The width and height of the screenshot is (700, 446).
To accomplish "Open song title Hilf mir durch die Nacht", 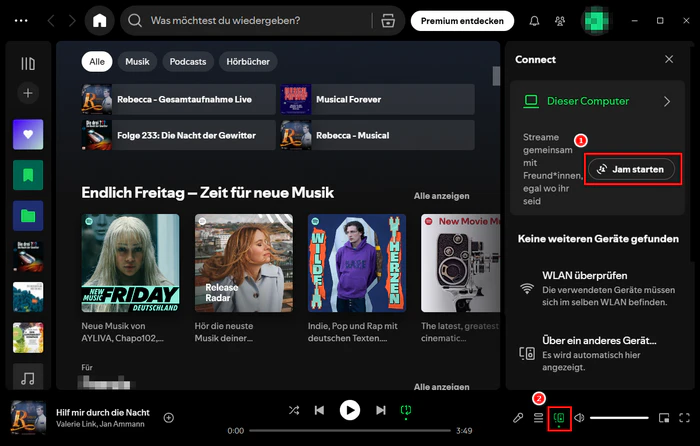I will point(103,413).
